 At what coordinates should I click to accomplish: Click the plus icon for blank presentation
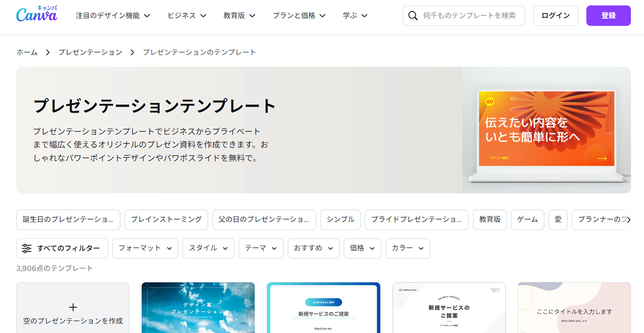73,307
